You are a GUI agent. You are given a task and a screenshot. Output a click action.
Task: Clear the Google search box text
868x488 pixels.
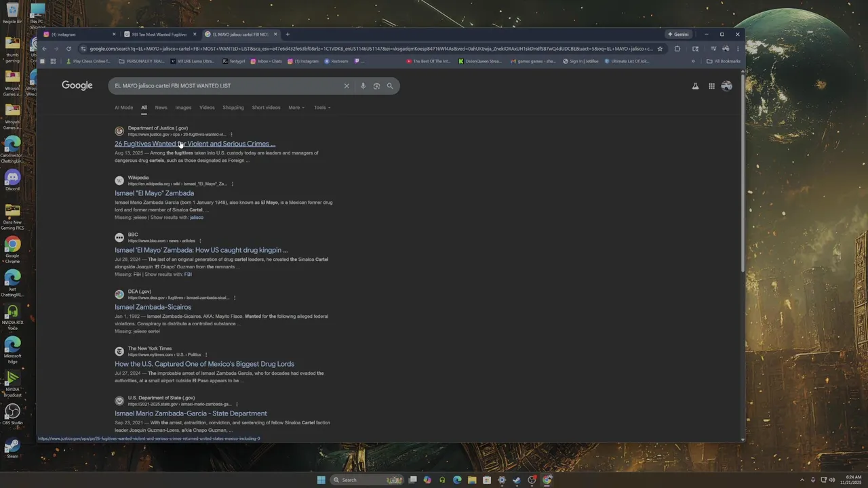click(347, 86)
